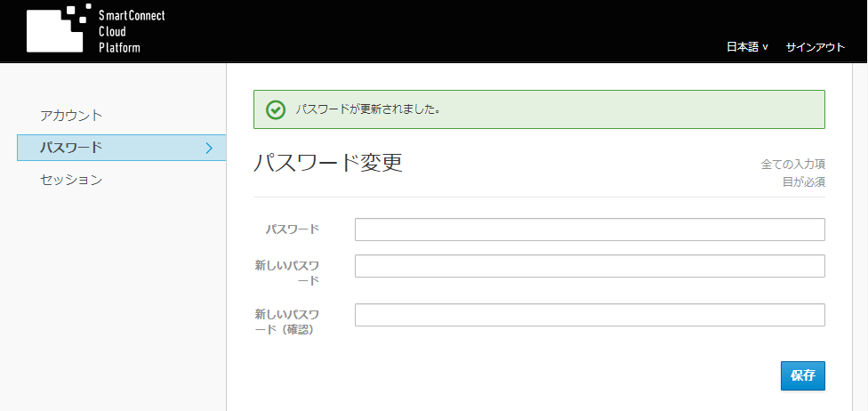Click the chevron arrow beside パスワード
Screen dimensions: 868x411
(209, 148)
